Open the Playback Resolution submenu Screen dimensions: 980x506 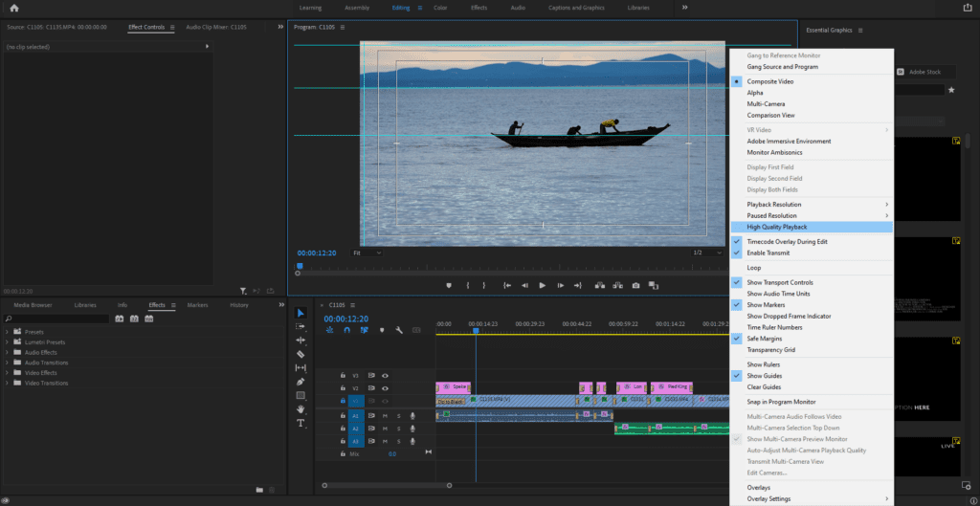(x=812, y=205)
